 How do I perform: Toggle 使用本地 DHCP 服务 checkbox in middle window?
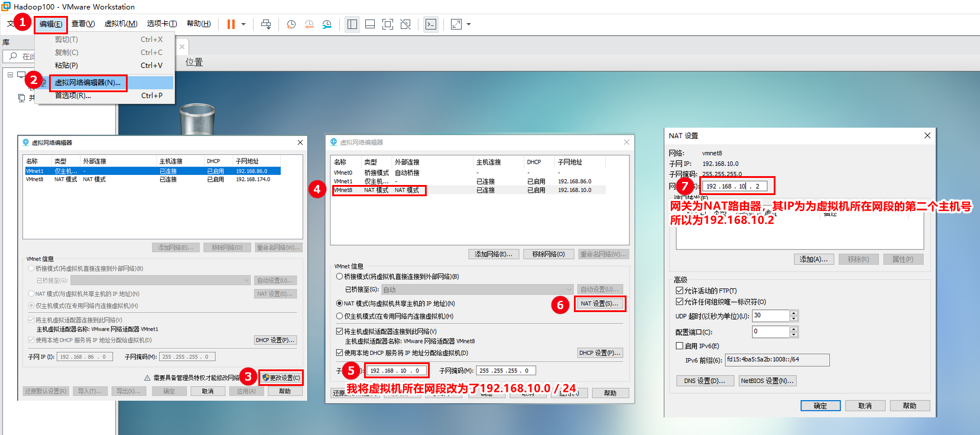(x=339, y=353)
